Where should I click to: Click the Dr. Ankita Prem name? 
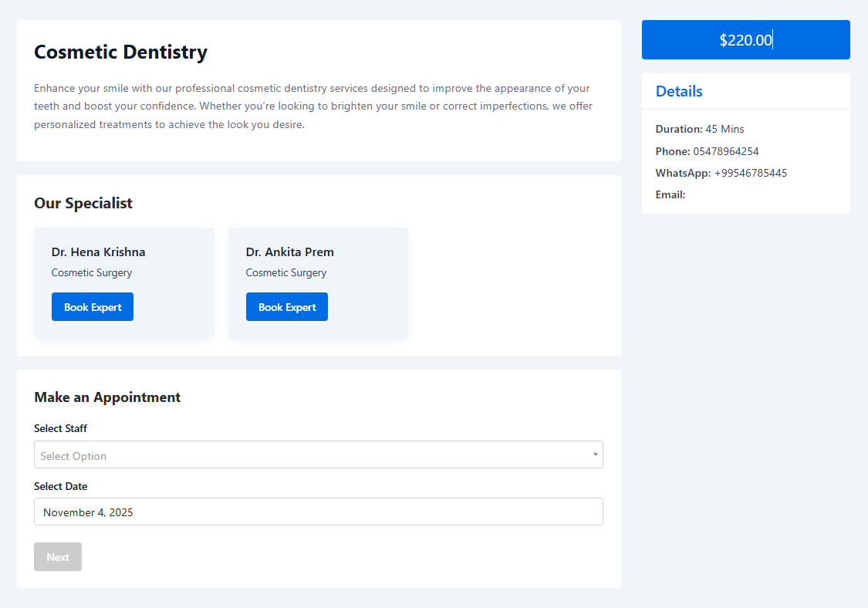tap(289, 252)
